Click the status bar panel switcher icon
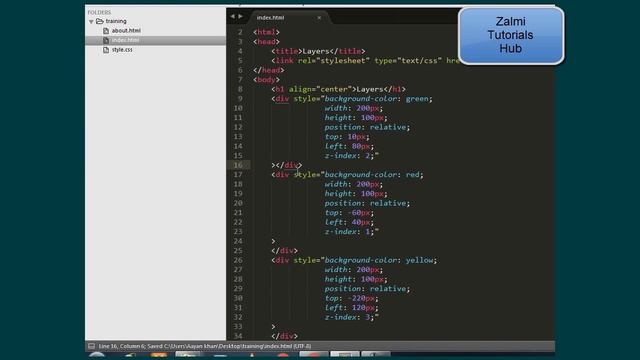This screenshot has width=640, height=360. coord(91,346)
